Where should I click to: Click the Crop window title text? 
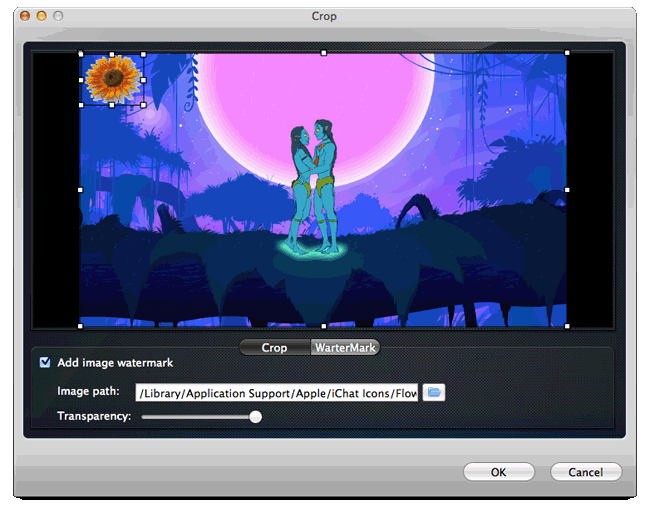click(x=324, y=16)
